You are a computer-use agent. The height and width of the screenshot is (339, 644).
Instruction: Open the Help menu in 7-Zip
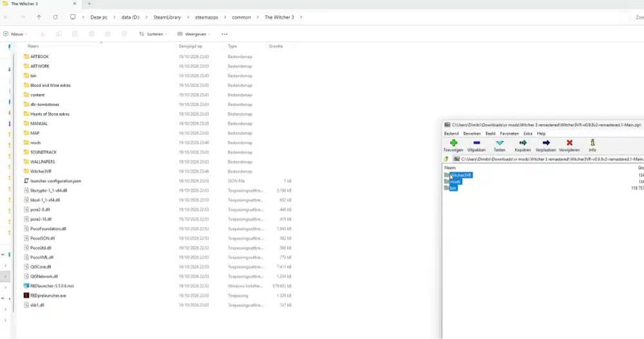542,133
